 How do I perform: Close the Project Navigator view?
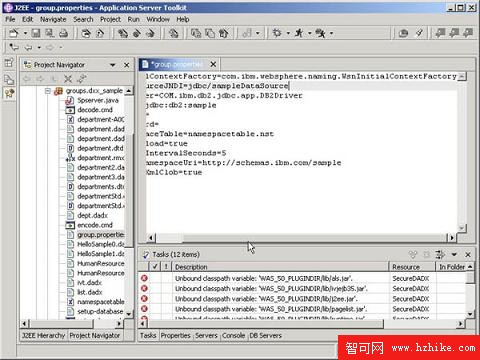(x=127, y=65)
